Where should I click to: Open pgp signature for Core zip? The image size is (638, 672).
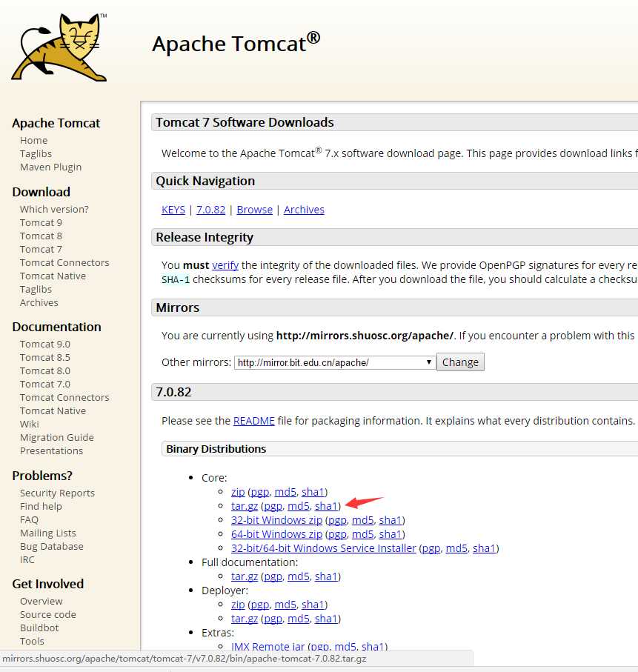point(260,492)
